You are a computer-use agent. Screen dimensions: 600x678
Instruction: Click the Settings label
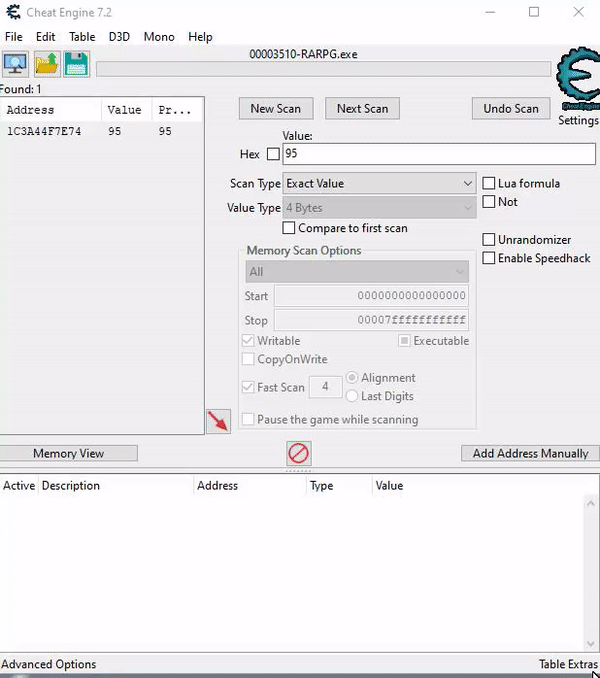(578, 120)
